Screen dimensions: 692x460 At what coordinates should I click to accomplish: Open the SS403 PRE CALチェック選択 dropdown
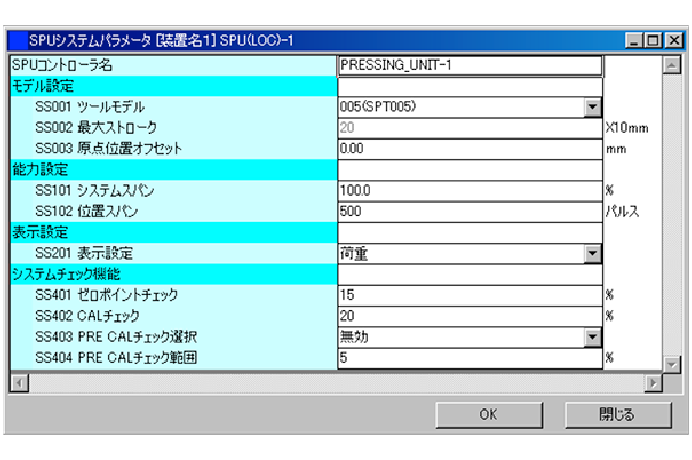pos(592,337)
